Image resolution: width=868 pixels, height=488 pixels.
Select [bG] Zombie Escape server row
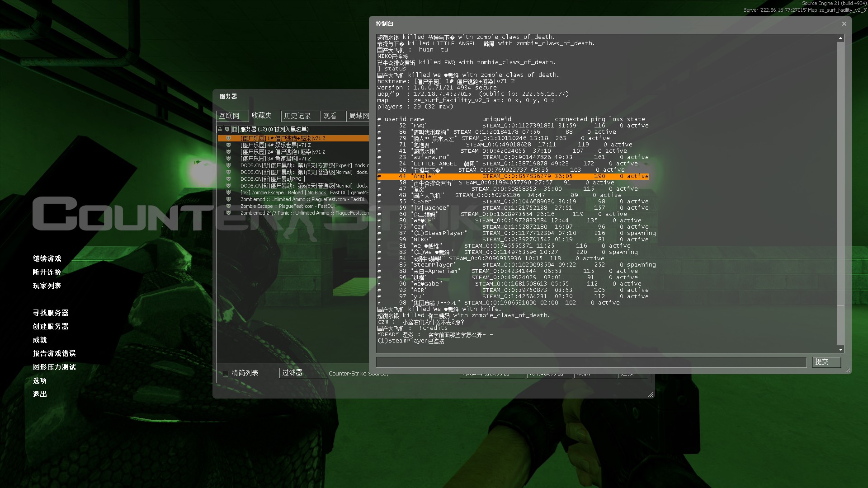coord(293,192)
